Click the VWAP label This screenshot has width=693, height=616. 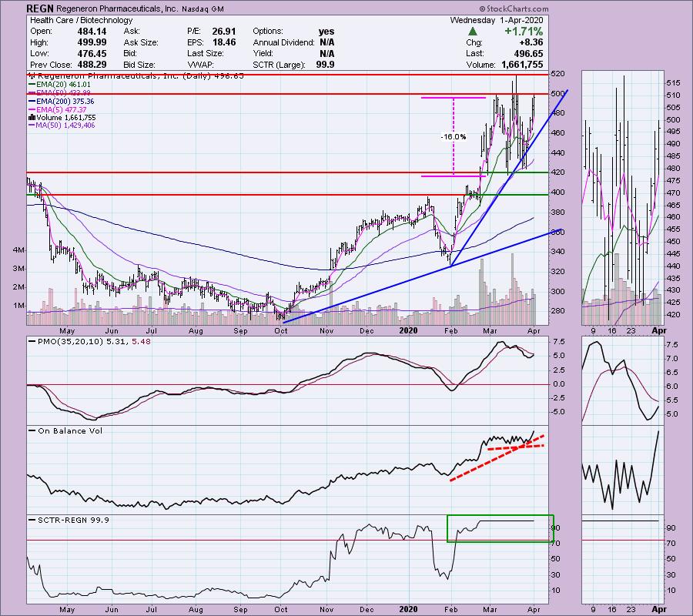coord(201,65)
